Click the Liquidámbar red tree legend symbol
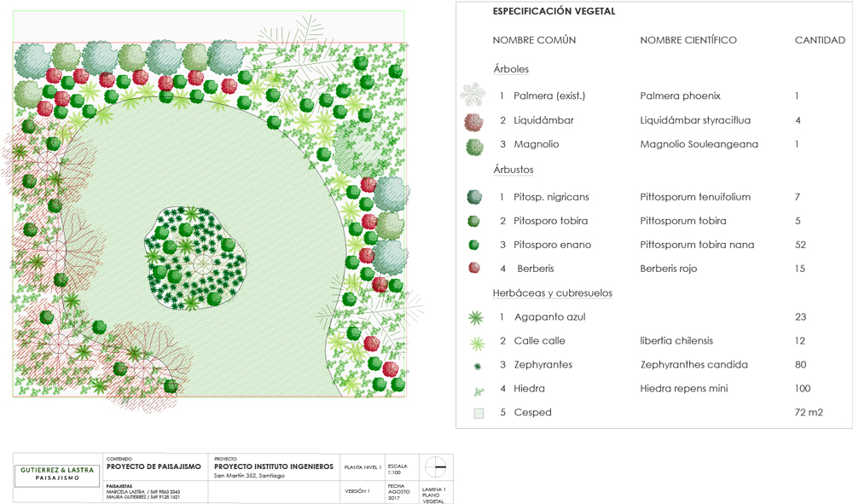853x504 pixels. coord(473,122)
